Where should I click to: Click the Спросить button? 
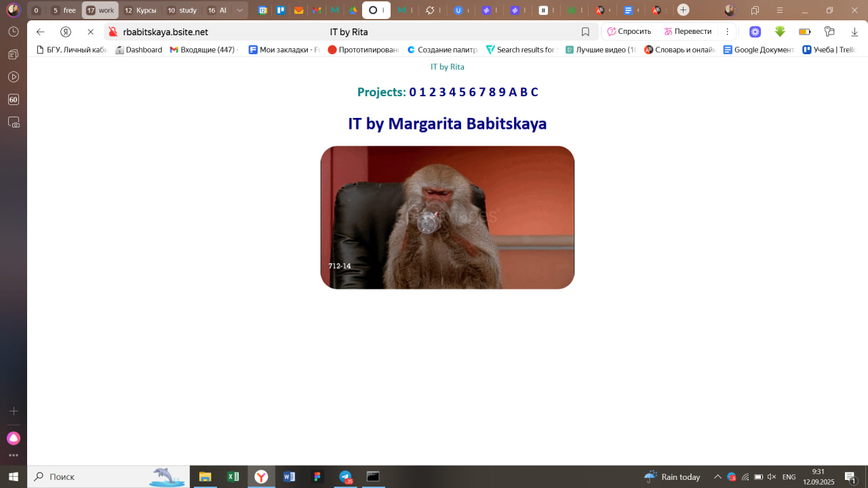629,31
